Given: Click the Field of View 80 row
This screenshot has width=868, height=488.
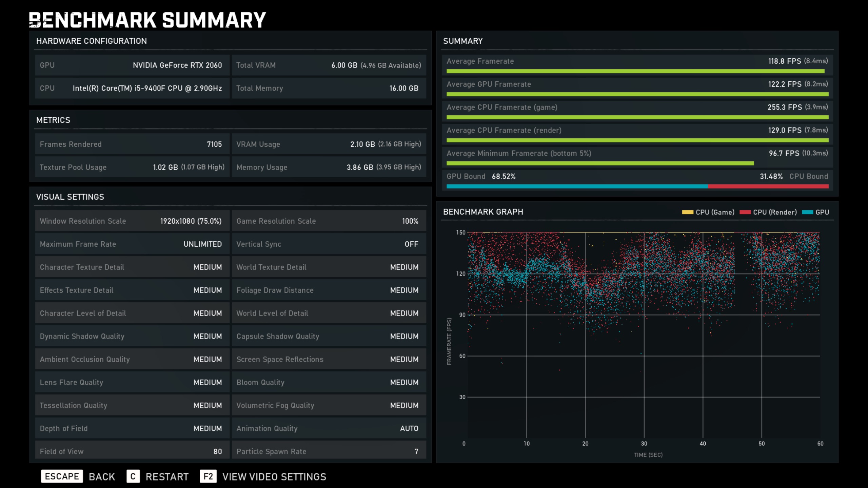Looking at the screenshot, I should 132,451.
